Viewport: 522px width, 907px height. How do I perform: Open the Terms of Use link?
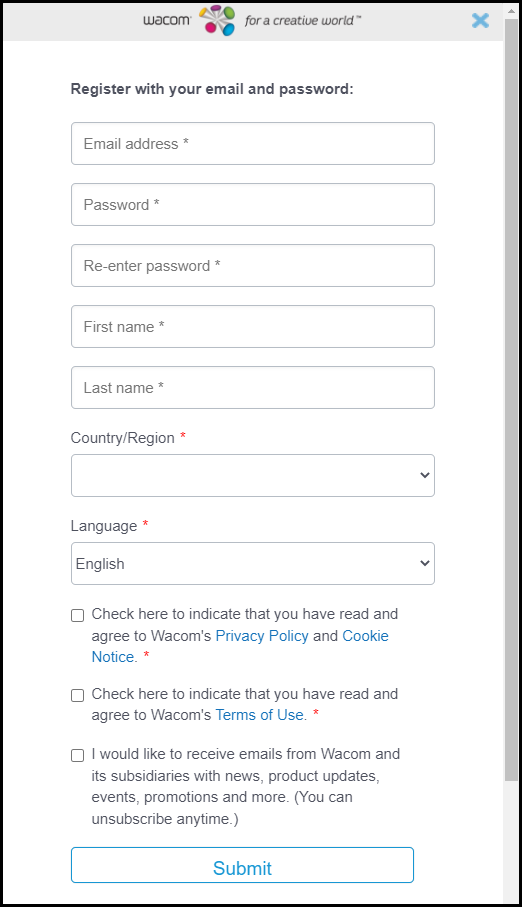261,715
